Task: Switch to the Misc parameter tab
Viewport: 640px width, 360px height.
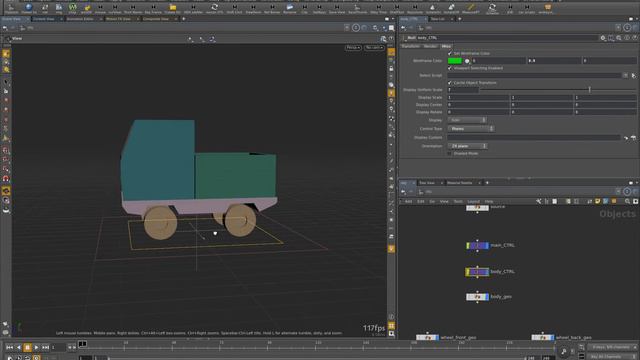Action: coord(446,46)
